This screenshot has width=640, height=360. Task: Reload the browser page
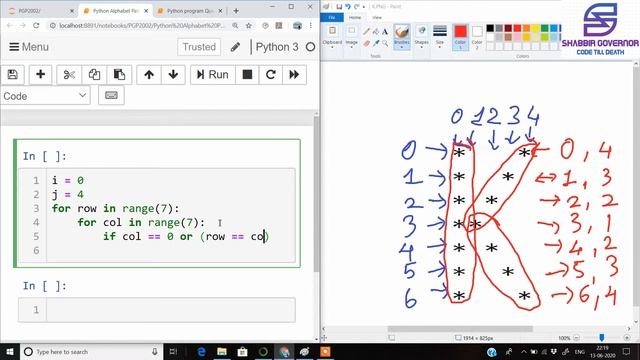point(36,25)
